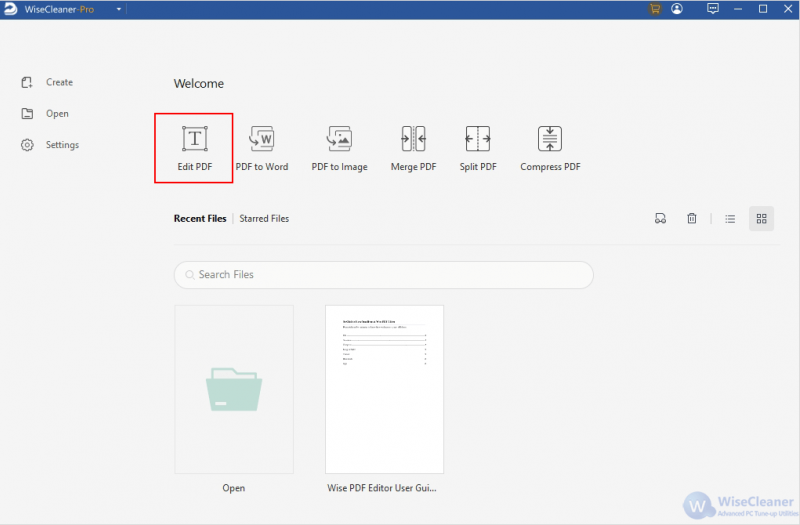
Task: Launch the PDF to Word converter
Action: pos(262,148)
